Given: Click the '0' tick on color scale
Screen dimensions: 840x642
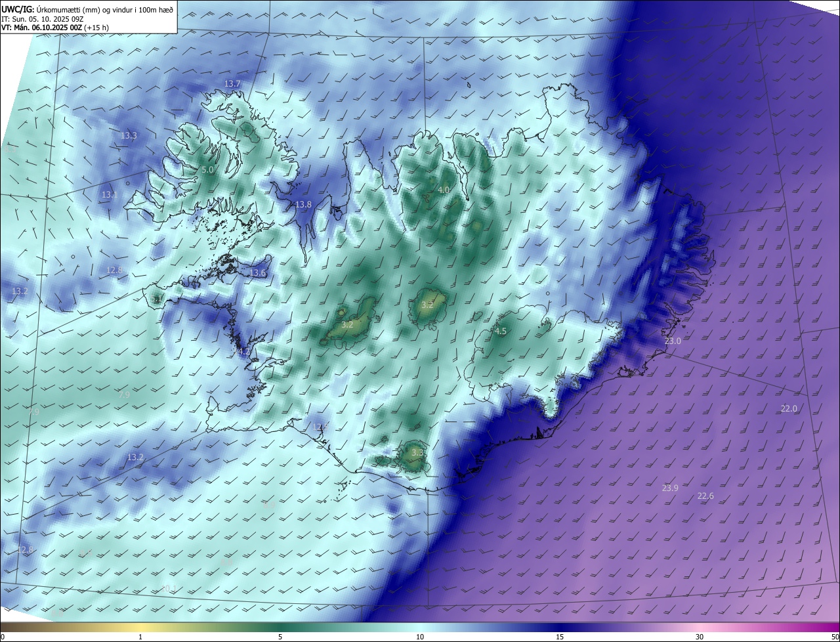Looking at the screenshot, I should [x=3, y=637].
